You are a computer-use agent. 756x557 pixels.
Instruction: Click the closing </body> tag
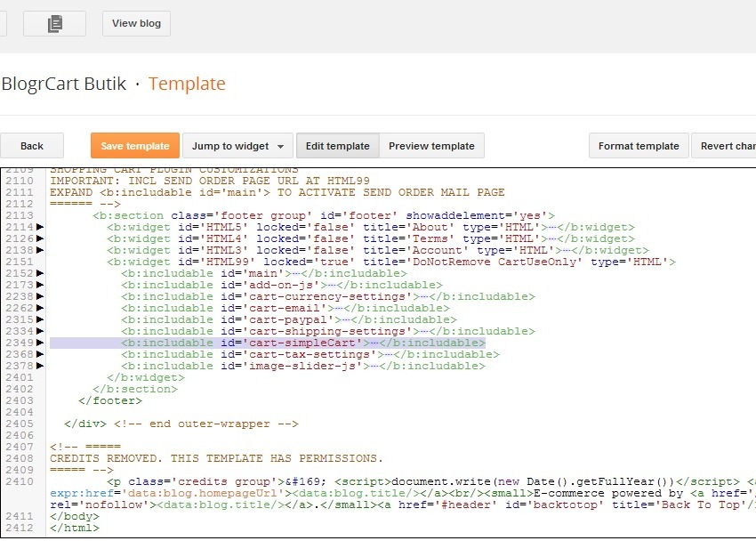(x=75, y=516)
